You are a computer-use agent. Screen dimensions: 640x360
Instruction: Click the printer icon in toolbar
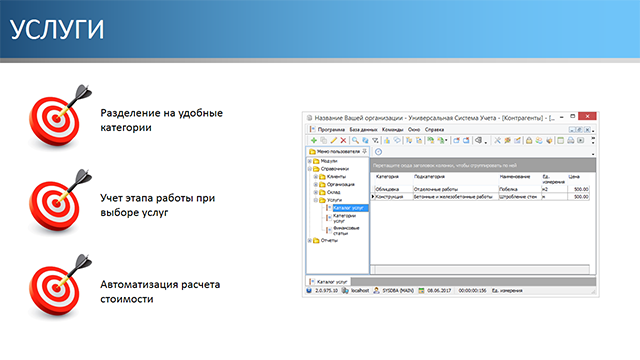click(571, 140)
